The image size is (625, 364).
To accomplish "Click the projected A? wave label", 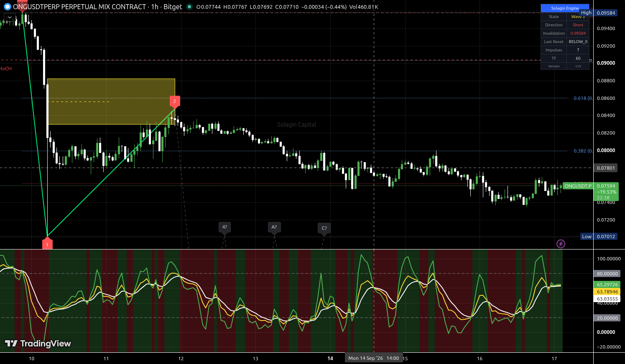I will [x=274, y=227].
